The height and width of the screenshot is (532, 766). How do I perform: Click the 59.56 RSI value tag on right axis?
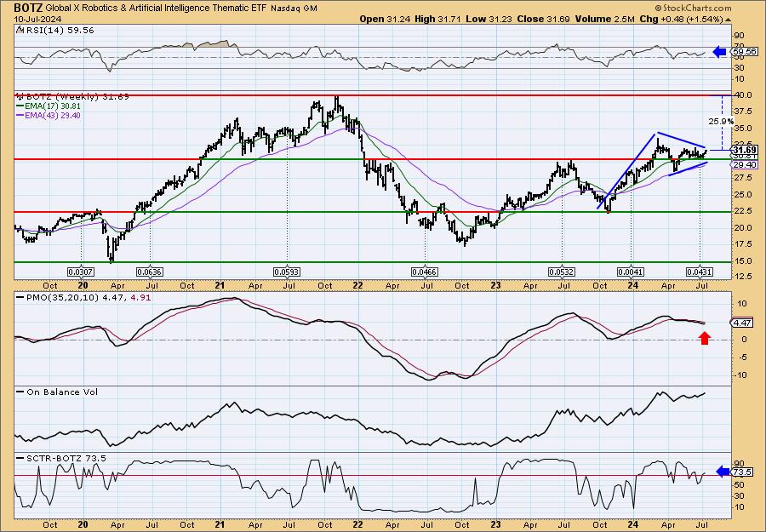745,51
